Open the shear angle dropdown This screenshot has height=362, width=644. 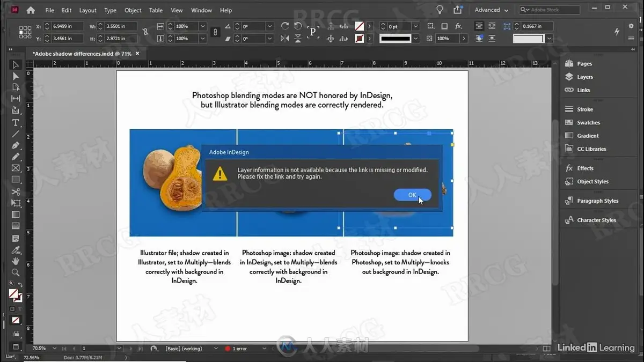269,39
